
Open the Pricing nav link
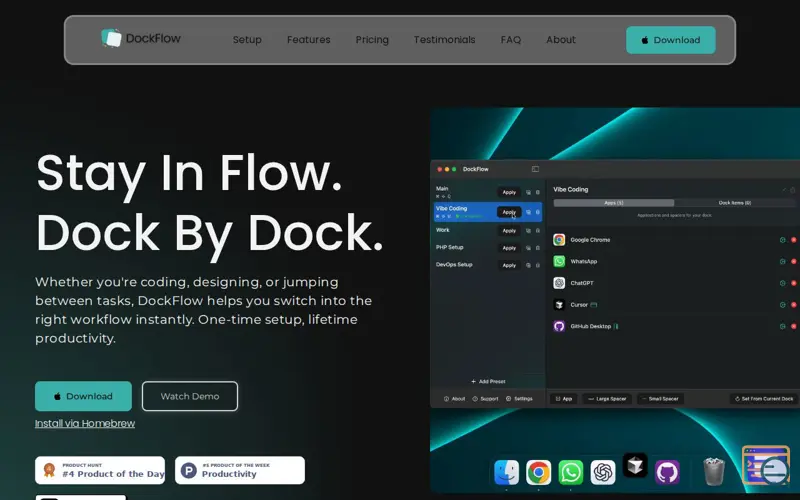[372, 40]
